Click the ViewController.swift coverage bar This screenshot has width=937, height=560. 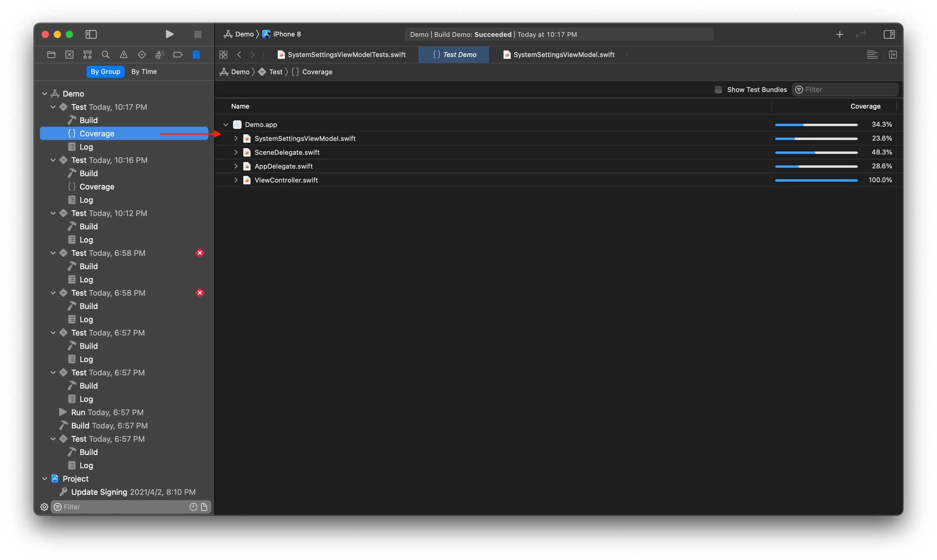pyautogui.click(x=816, y=180)
